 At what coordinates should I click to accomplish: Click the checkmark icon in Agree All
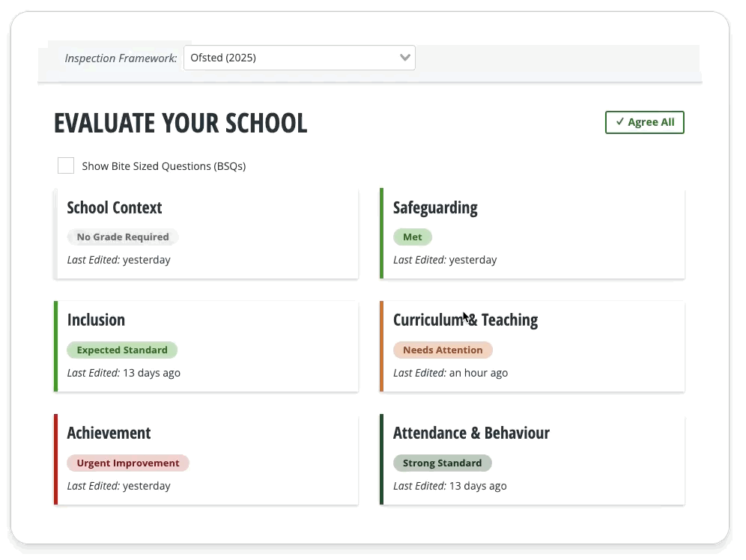click(619, 122)
